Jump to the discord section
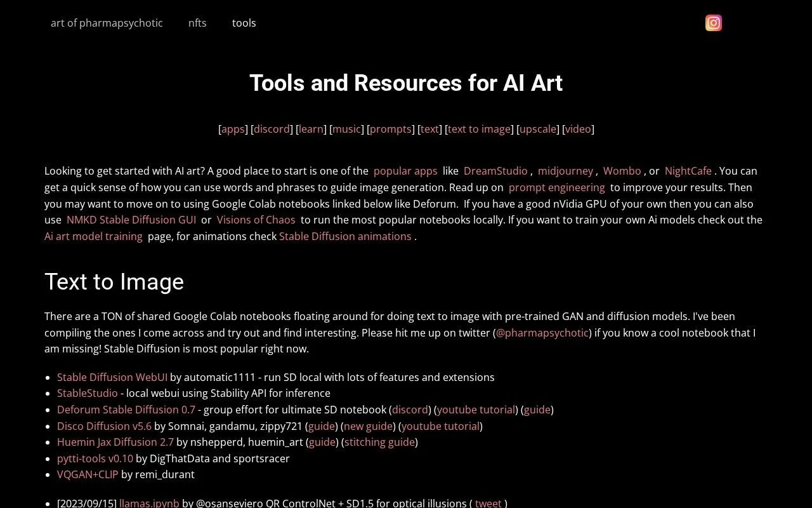812x508 pixels. [x=272, y=129]
